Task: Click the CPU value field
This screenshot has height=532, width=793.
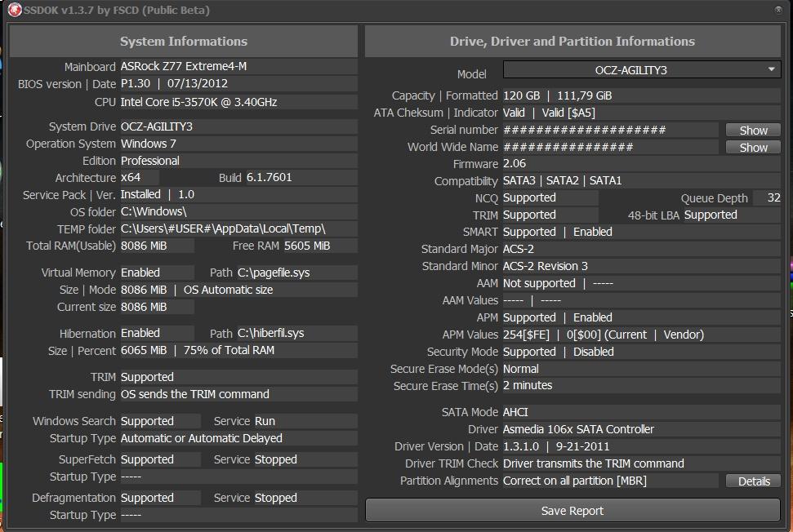Action: [x=237, y=102]
